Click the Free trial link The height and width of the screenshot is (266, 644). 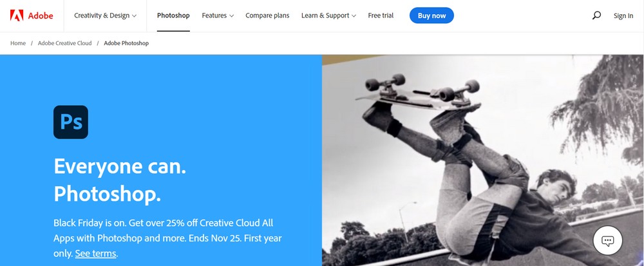[381, 15]
